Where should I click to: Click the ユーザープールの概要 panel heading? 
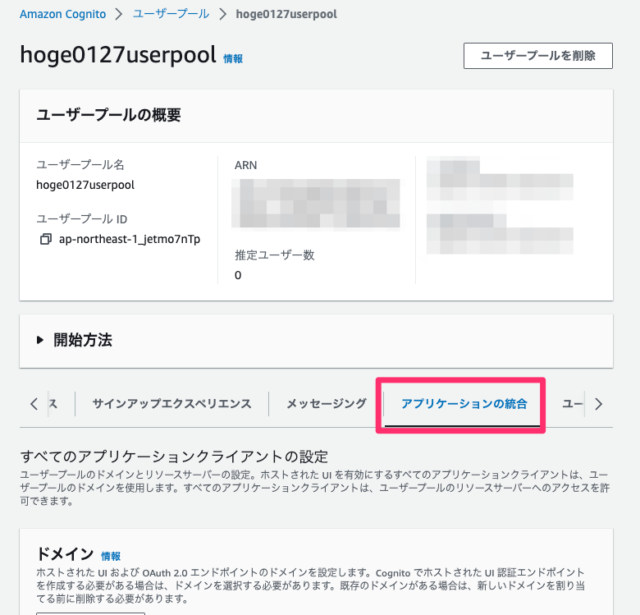click(x=109, y=115)
